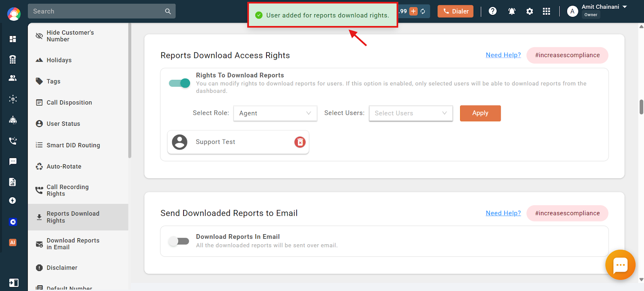Expand the Amit Chainani account dropdown arrow

click(x=625, y=7)
